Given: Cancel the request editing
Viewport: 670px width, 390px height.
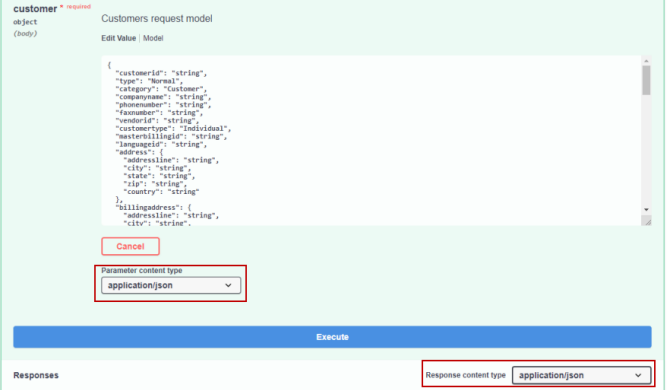Looking at the screenshot, I should [x=130, y=246].
